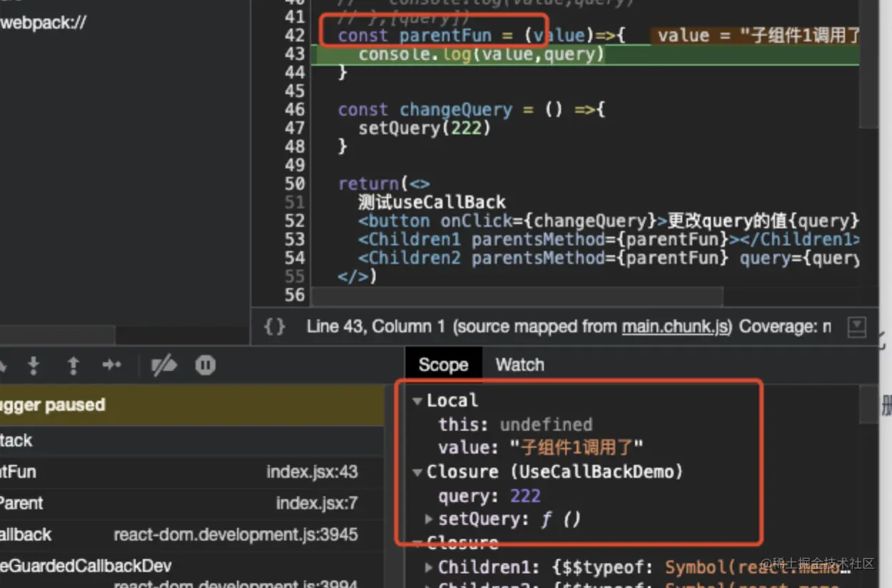Click the 'Line 43, Column 1' status text
This screenshot has height=588, width=892.
click(376, 327)
